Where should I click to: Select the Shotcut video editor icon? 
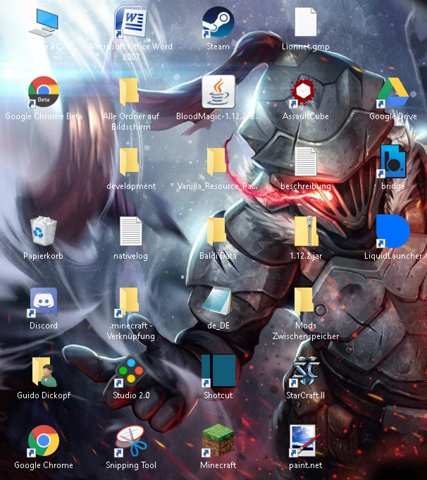pos(218,370)
